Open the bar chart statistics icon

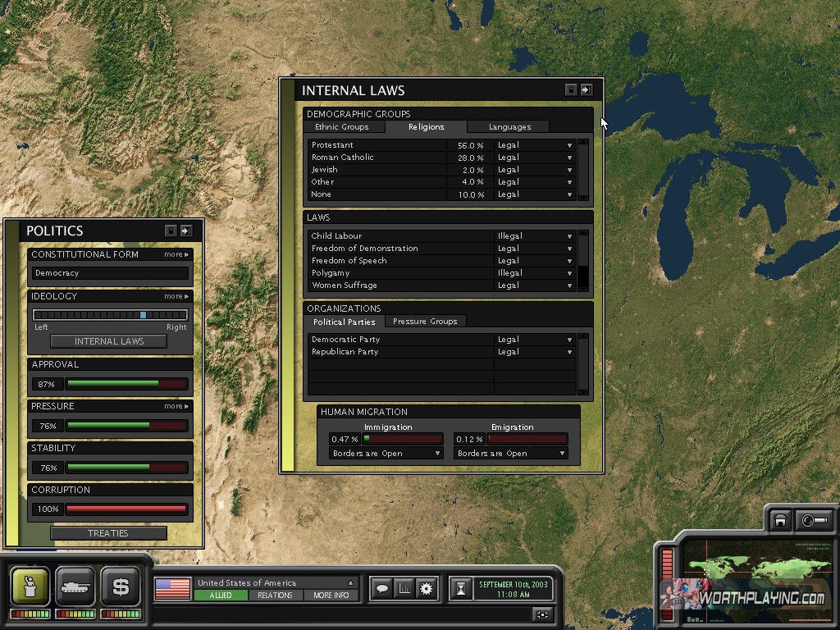click(x=404, y=588)
